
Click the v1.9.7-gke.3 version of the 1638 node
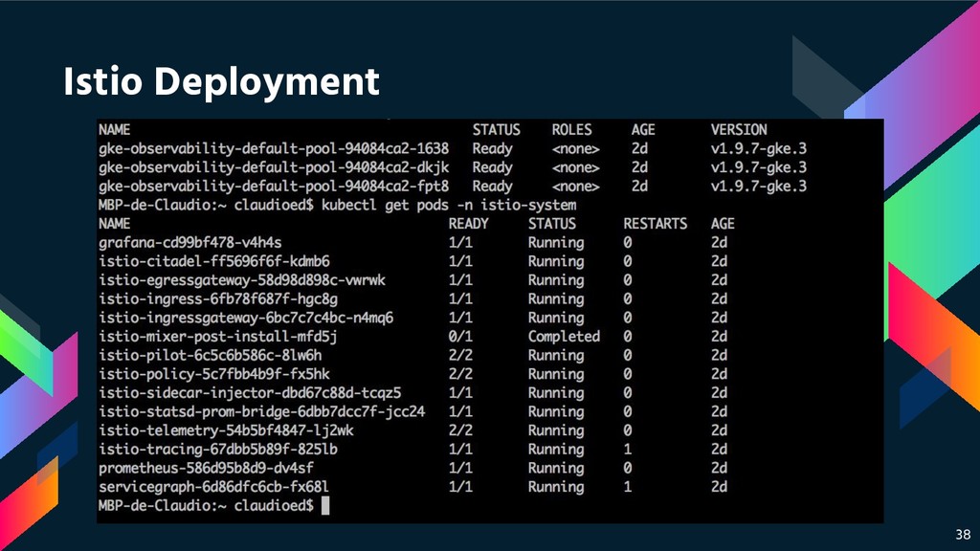click(759, 148)
